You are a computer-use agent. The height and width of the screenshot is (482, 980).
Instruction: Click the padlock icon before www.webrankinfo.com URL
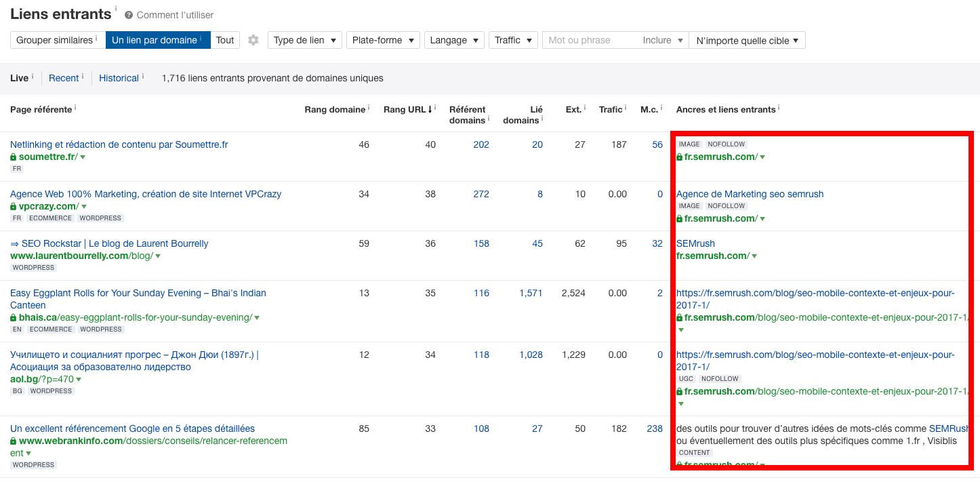click(x=14, y=441)
